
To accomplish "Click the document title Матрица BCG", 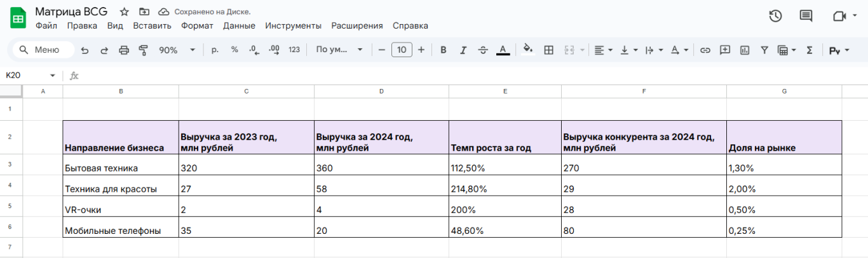I will coord(71,11).
